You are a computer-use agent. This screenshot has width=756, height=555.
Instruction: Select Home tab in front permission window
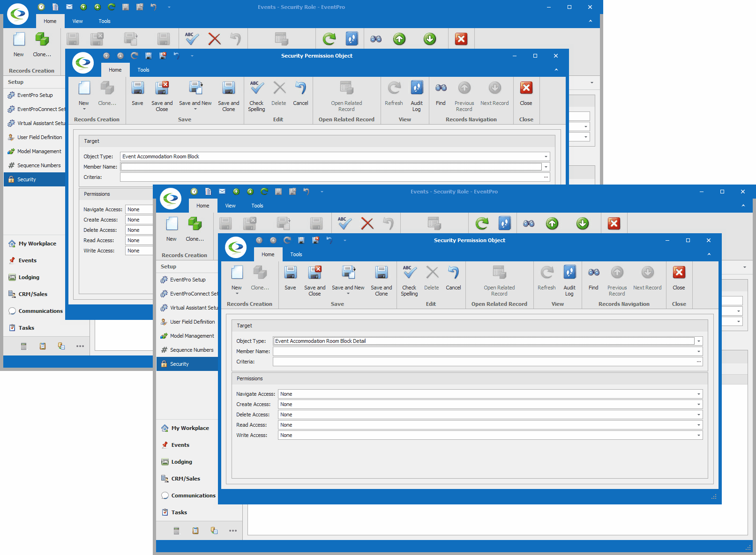268,254
